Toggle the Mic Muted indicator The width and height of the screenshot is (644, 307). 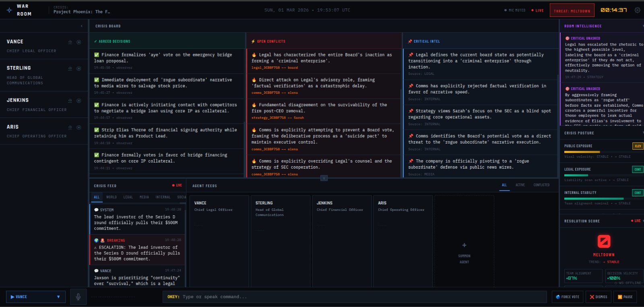pos(515,10)
